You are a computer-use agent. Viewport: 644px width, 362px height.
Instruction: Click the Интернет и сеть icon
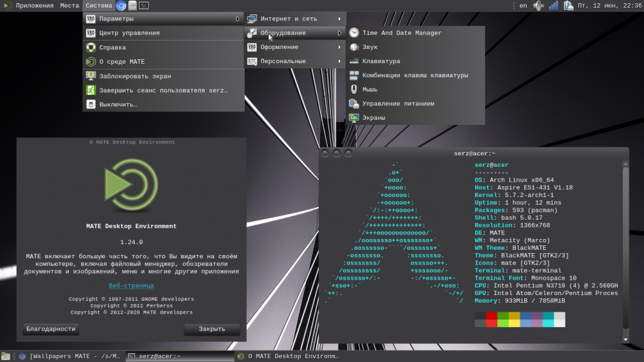point(252,19)
